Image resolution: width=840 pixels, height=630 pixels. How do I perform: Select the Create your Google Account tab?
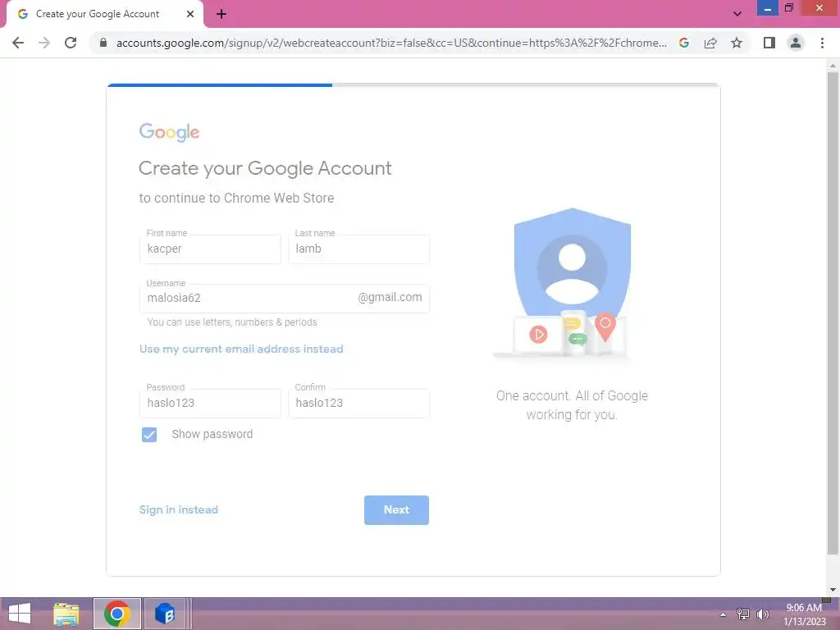click(105, 15)
